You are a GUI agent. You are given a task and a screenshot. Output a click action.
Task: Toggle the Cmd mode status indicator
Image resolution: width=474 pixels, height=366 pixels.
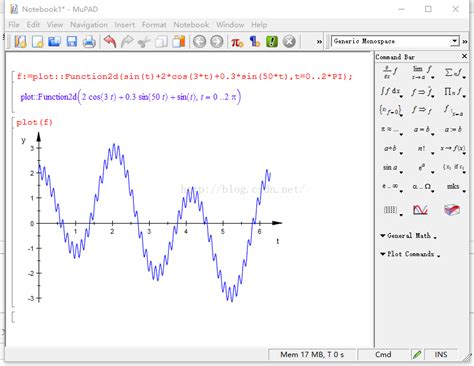(383, 355)
